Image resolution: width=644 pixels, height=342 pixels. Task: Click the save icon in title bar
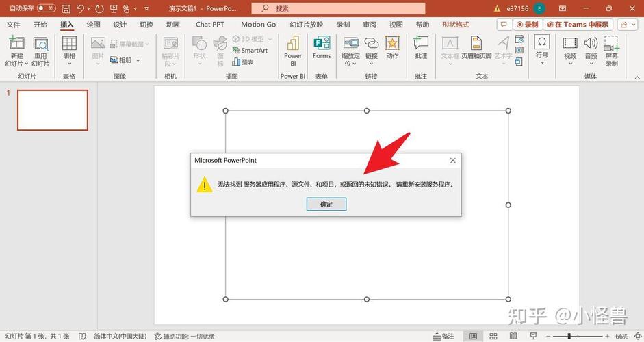tap(66, 8)
